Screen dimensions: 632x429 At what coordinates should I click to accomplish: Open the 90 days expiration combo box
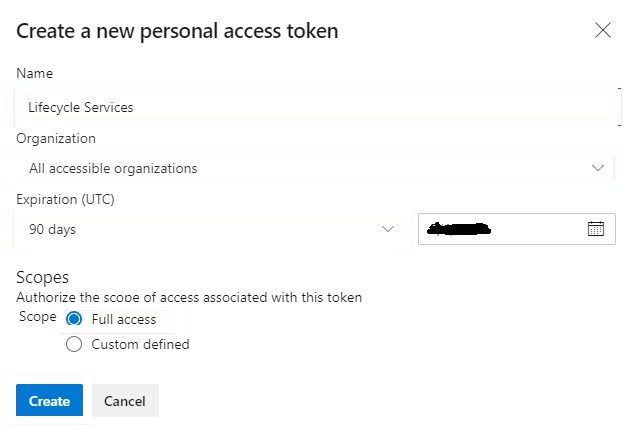click(208, 229)
